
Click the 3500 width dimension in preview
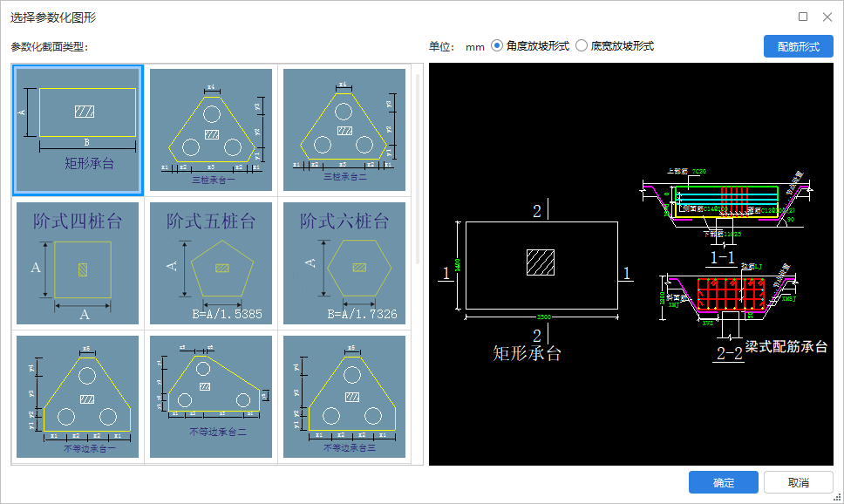pyautogui.click(x=544, y=317)
